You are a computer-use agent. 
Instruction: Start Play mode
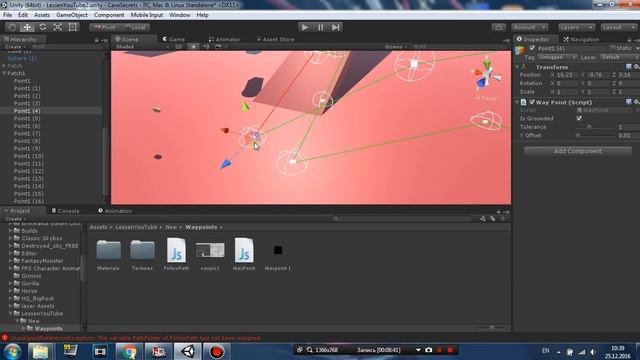coord(305,27)
